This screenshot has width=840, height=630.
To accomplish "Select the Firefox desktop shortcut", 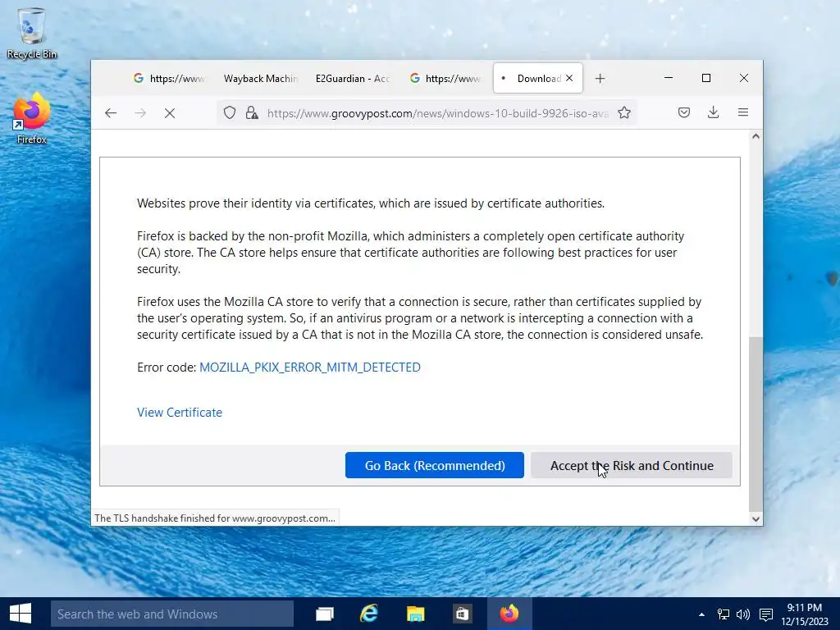I will tap(32, 119).
